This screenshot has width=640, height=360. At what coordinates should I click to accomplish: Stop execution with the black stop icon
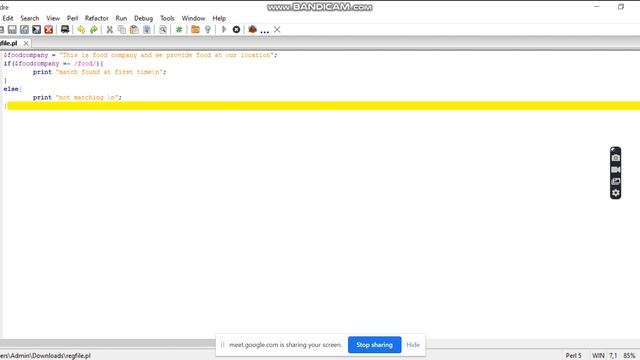pyautogui.click(x=236, y=29)
